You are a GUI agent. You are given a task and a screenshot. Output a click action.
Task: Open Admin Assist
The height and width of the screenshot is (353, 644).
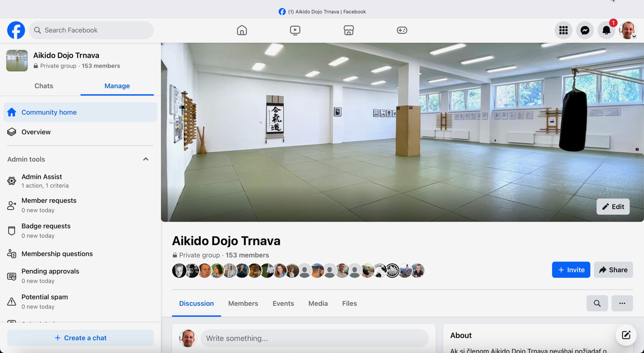click(80, 181)
